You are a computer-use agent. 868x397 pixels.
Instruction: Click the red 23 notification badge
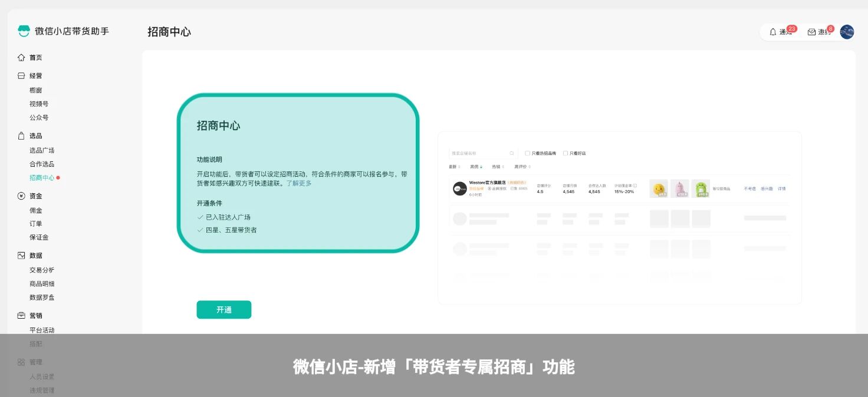792,28
